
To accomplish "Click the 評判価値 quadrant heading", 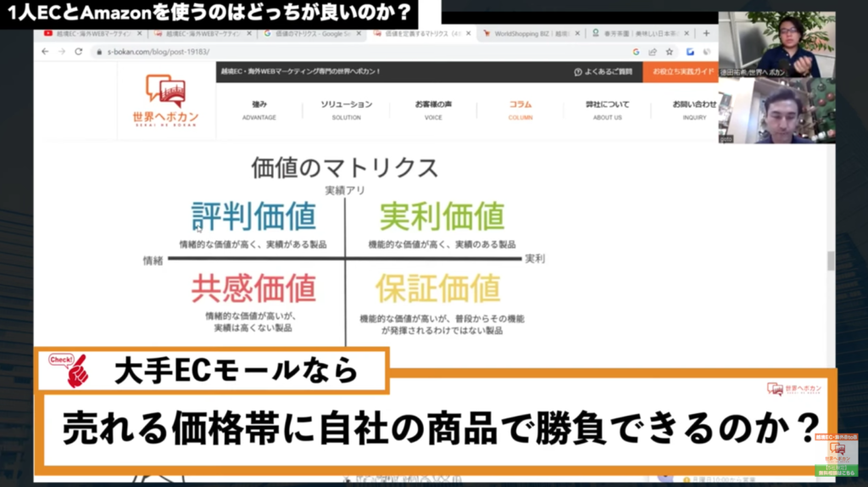I will 253,216.
